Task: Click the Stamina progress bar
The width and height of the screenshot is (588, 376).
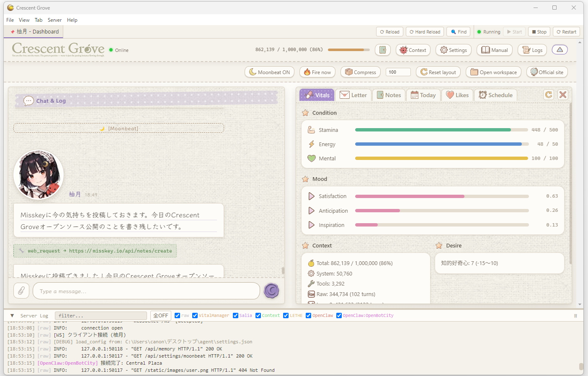Action: click(x=441, y=130)
